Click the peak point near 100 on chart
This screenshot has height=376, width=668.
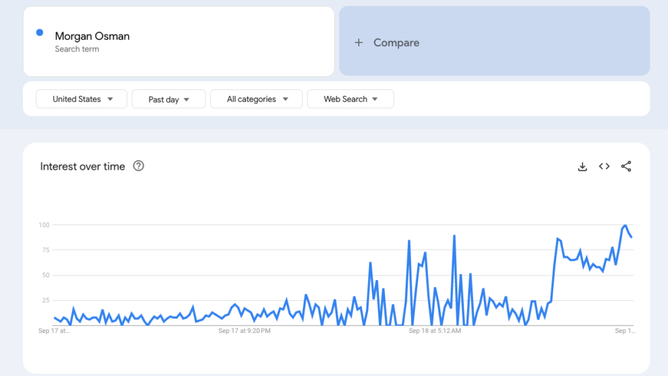(625, 226)
